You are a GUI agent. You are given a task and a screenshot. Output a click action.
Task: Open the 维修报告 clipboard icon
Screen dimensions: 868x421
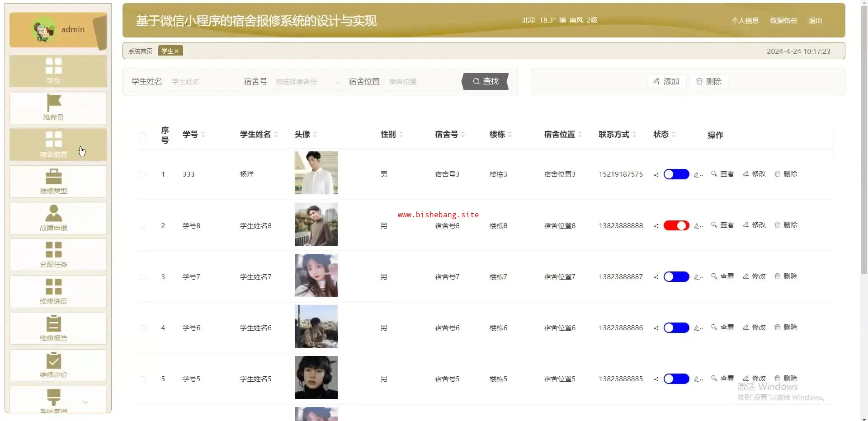point(54,323)
